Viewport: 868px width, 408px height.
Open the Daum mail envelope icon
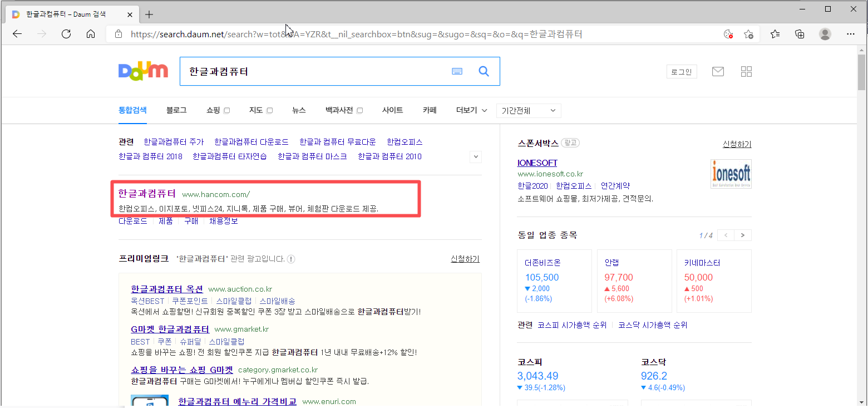pos(718,71)
